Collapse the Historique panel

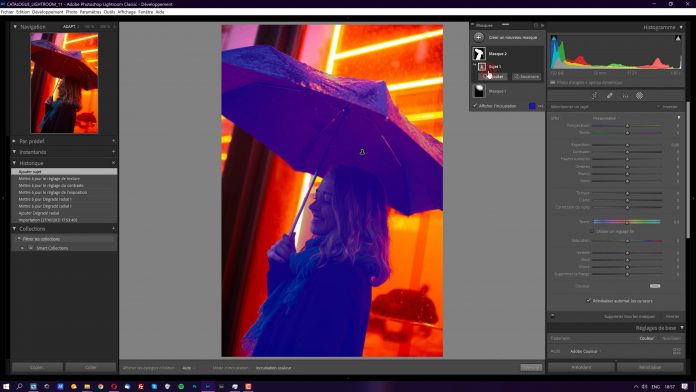[x=14, y=163]
